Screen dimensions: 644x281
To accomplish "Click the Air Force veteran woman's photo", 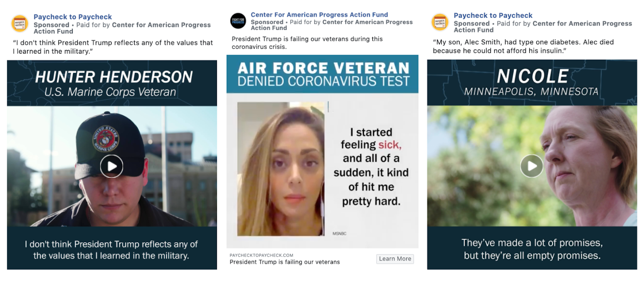I will 281,169.
